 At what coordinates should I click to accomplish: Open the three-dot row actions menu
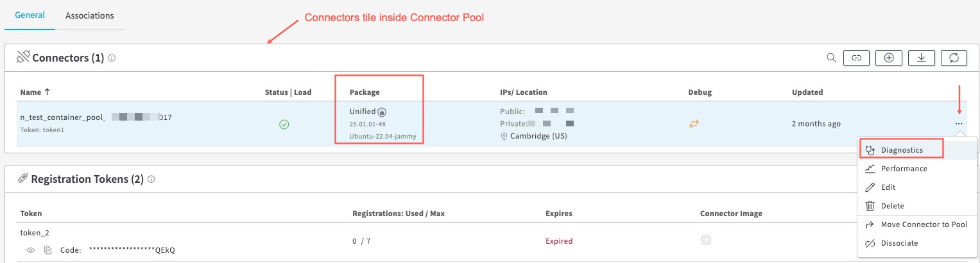[958, 123]
